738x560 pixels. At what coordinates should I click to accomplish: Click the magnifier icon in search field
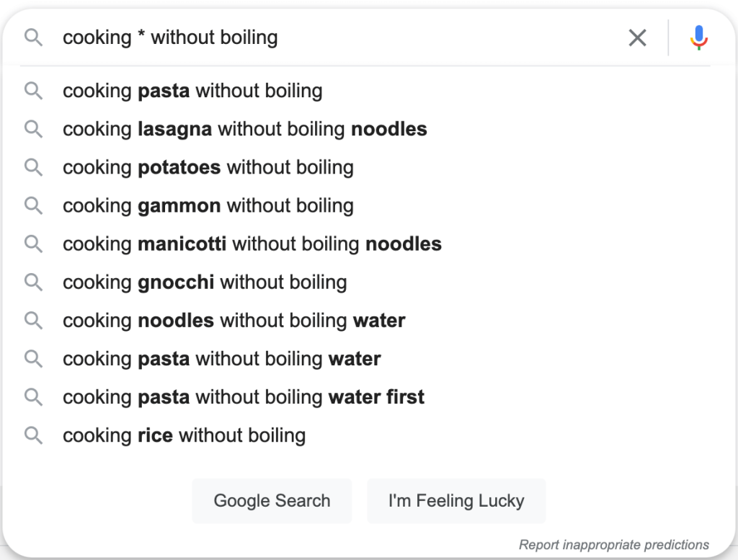pyautogui.click(x=33, y=37)
